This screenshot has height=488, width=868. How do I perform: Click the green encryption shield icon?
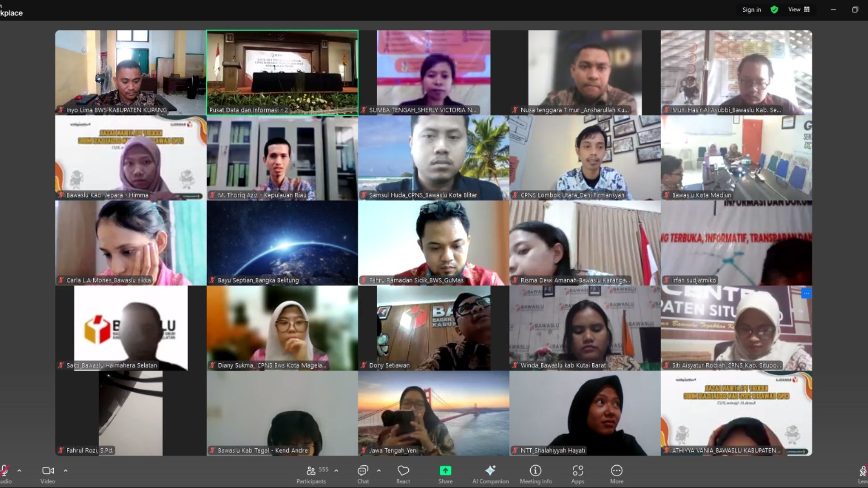pos(774,9)
